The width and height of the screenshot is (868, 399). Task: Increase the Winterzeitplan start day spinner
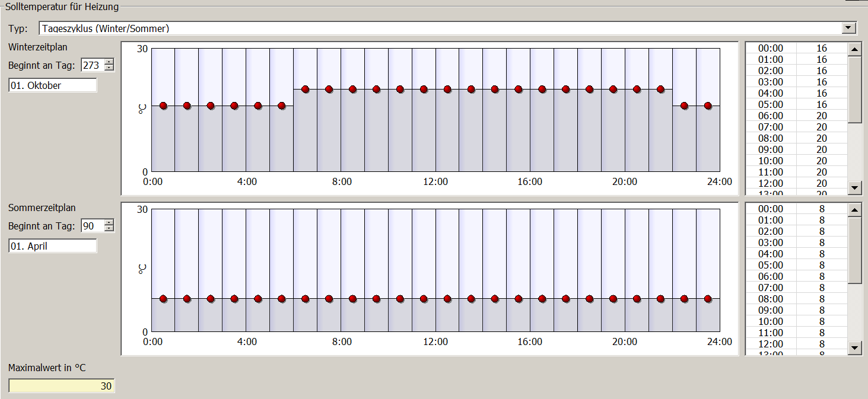click(x=109, y=62)
